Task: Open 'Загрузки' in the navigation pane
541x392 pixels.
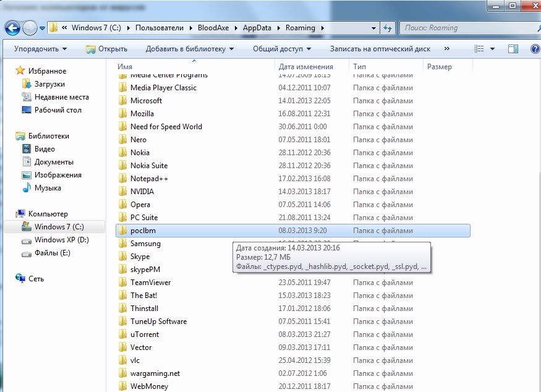Action: point(49,84)
